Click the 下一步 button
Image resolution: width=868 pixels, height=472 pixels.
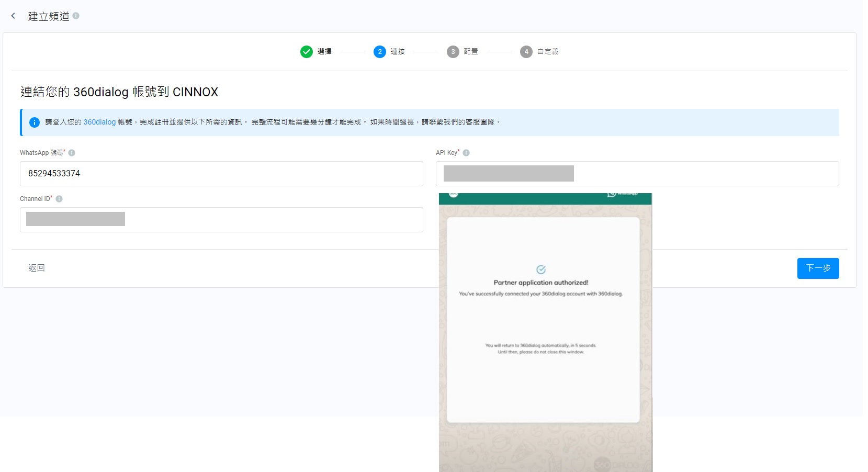click(x=818, y=268)
